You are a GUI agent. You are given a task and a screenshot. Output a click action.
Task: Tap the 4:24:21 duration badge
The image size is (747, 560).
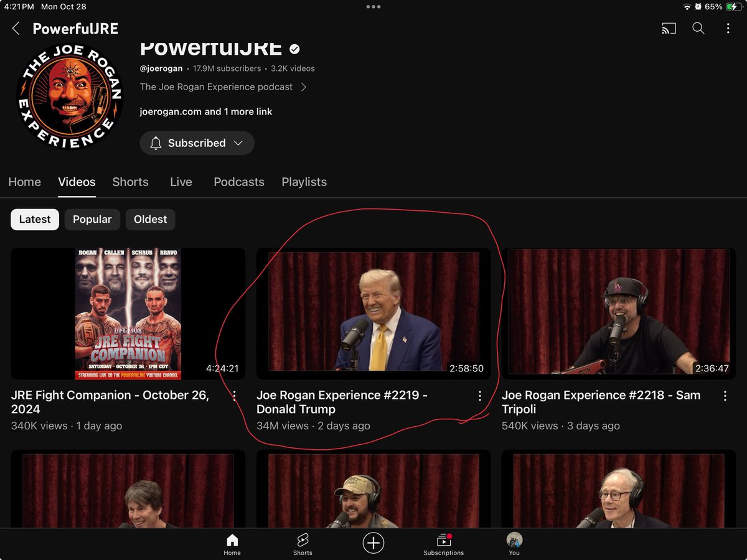tap(222, 368)
